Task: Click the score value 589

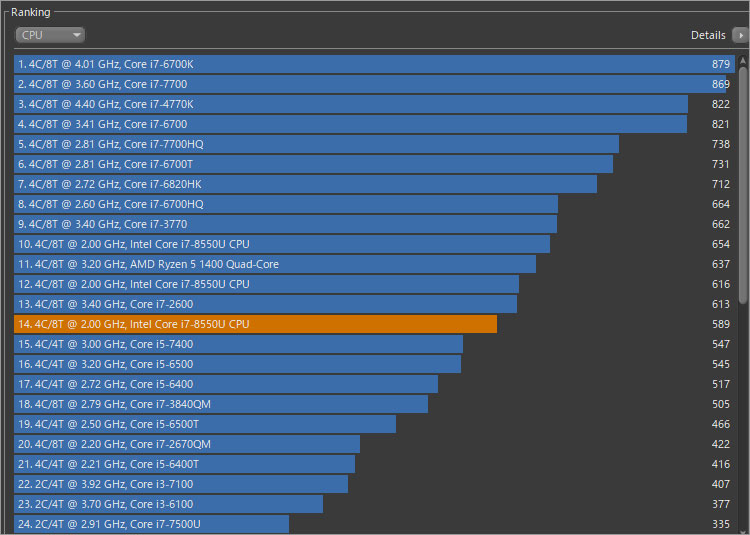Action: pyautogui.click(x=720, y=324)
